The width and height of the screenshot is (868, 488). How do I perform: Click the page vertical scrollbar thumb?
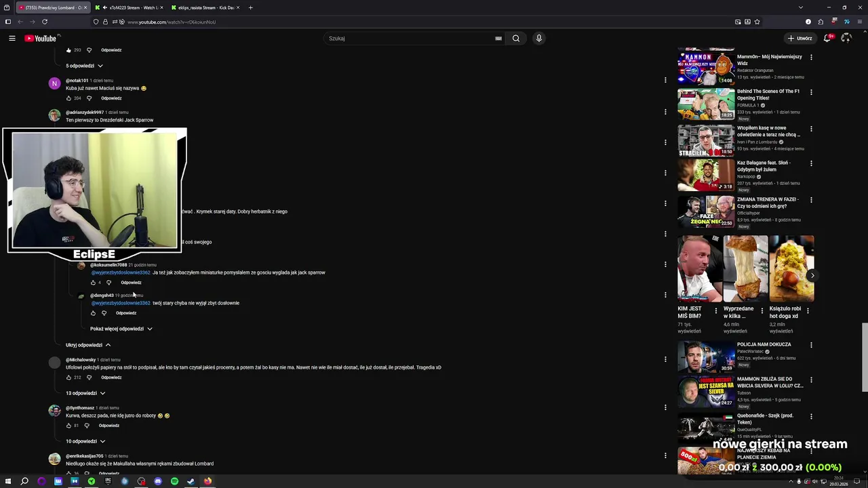click(x=865, y=357)
